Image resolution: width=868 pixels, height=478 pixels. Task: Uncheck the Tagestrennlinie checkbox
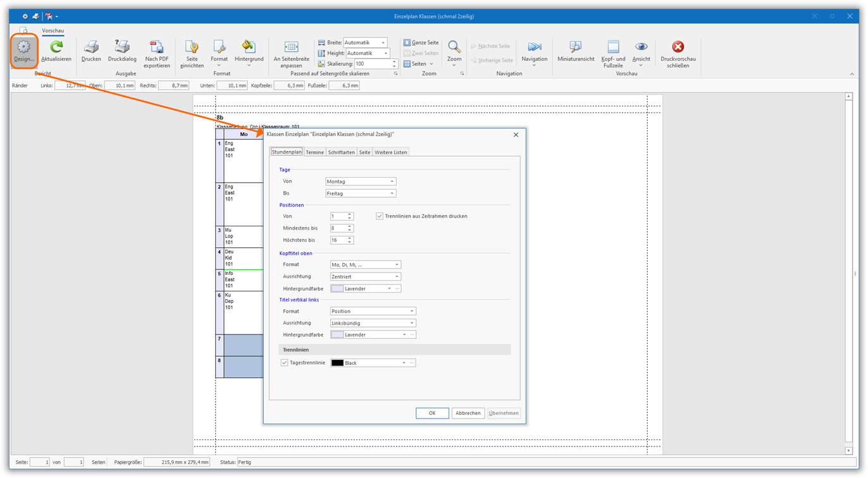tap(285, 363)
